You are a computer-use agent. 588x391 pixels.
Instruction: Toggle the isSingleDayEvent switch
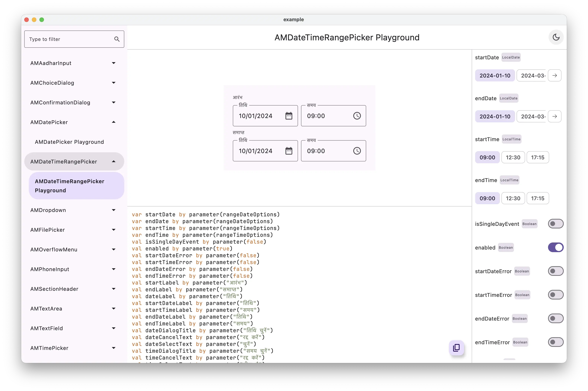click(556, 224)
